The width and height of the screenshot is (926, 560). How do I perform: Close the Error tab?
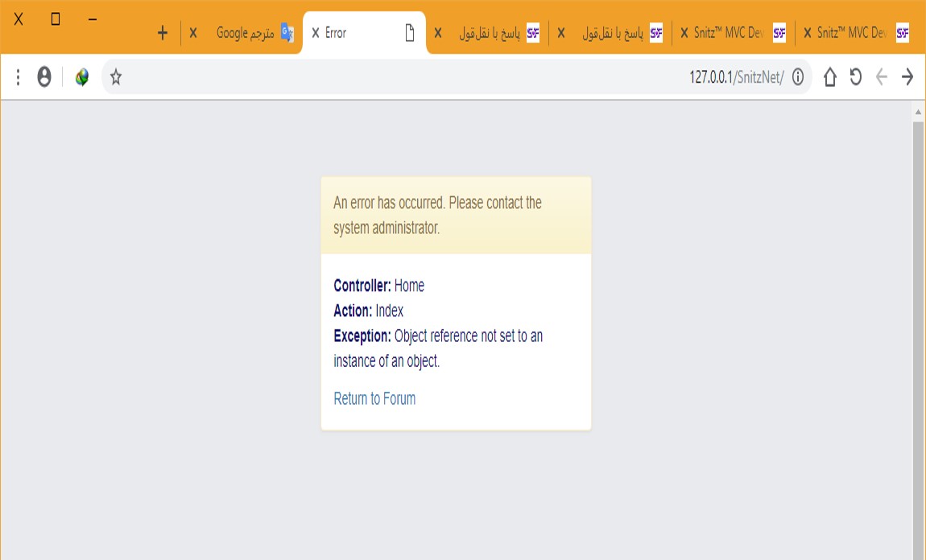316,33
